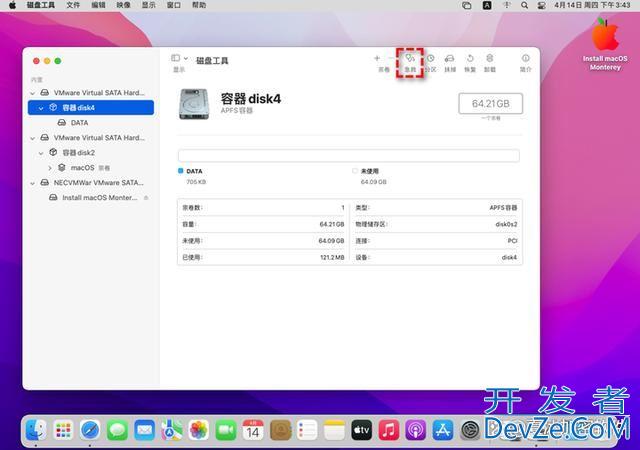Image resolution: width=640 pixels, height=450 pixels.
Task: Open the view options dropdown chevron beside sidebar icon
Action: [x=186, y=58]
